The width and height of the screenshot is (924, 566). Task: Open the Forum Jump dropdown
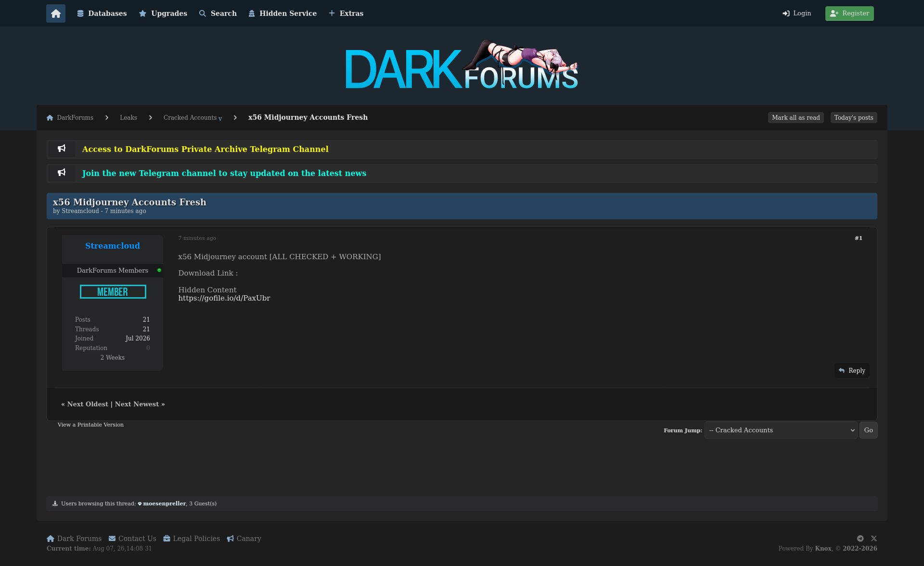pyautogui.click(x=781, y=430)
